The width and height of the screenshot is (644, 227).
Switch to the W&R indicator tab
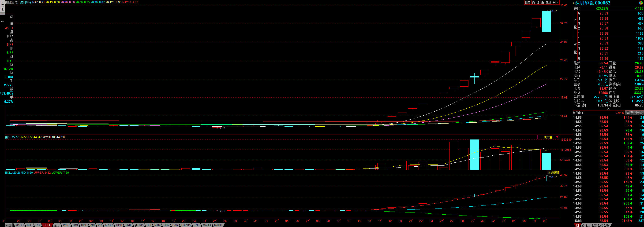click(66, 225)
